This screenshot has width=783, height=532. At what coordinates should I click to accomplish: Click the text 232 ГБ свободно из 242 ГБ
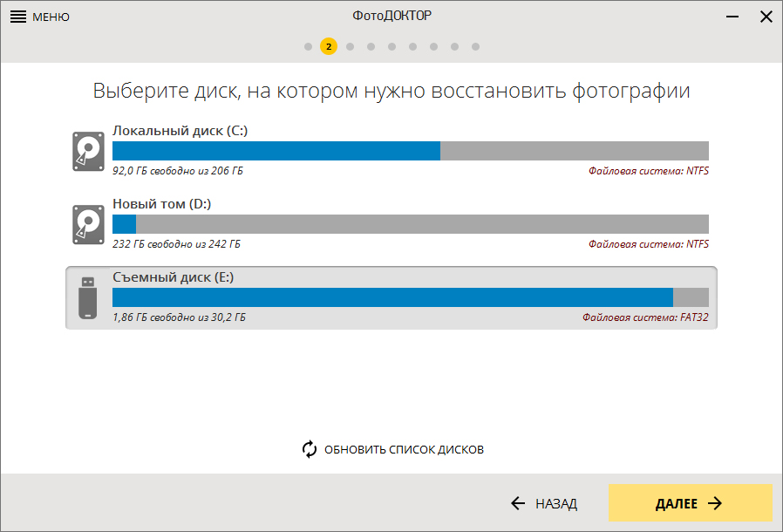click(176, 244)
